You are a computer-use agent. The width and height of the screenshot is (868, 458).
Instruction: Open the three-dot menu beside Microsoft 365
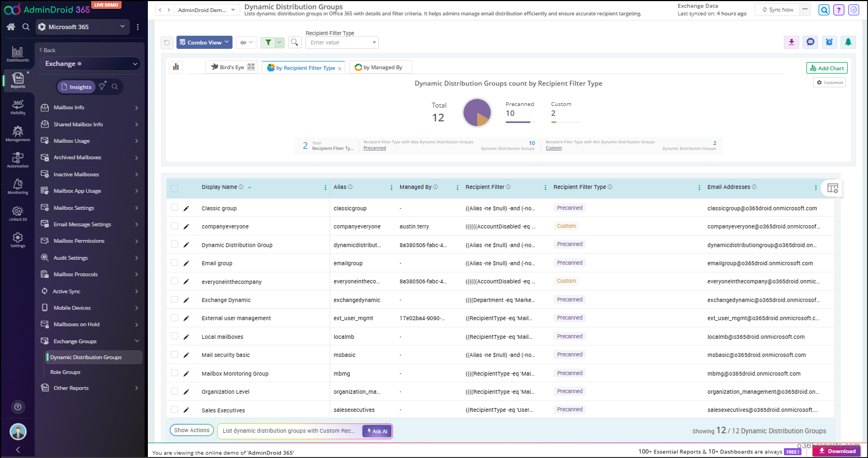[x=137, y=26]
